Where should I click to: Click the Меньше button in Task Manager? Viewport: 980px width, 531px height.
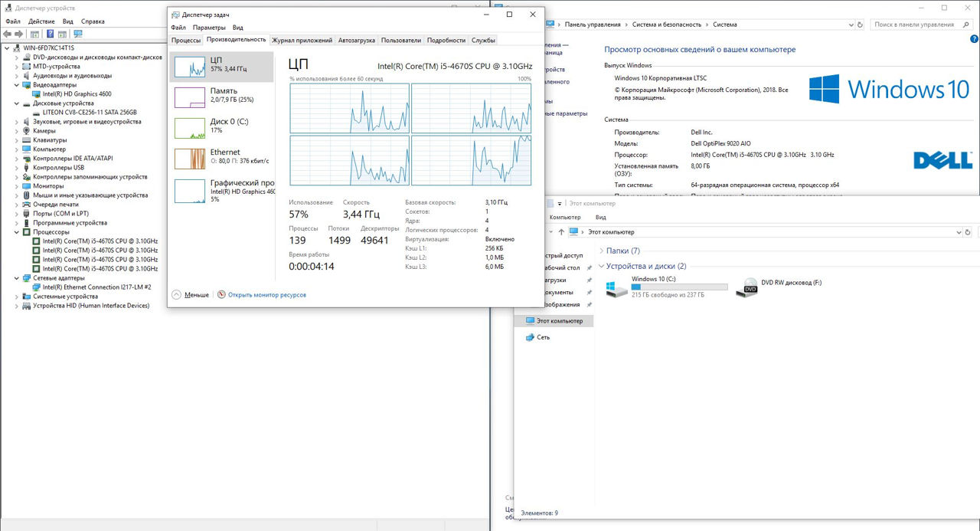[x=197, y=295]
